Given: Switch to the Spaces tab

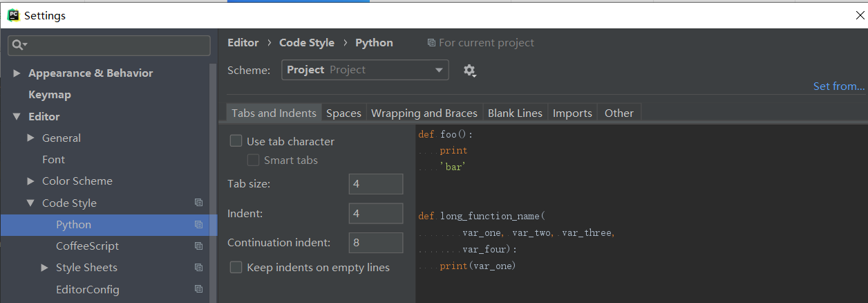Looking at the screenshot, I should click(343, 113).
